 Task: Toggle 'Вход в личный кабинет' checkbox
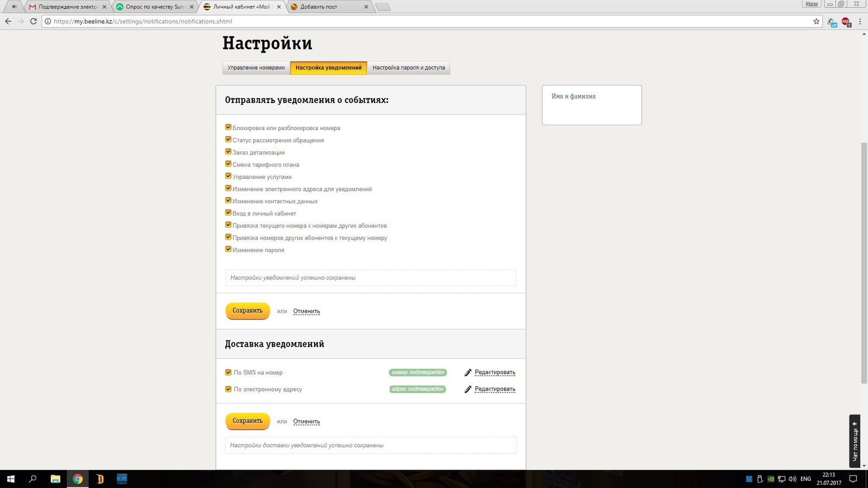(228, 213)
